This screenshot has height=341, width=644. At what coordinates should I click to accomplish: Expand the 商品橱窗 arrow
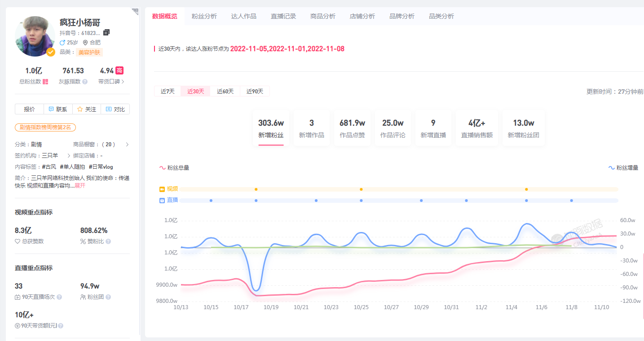[127, 144]
